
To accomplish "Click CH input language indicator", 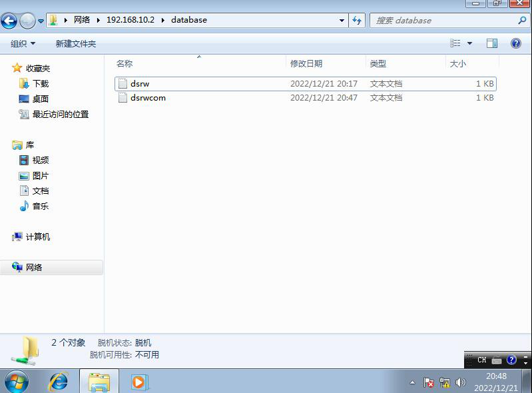I will (x=482, y=360).
